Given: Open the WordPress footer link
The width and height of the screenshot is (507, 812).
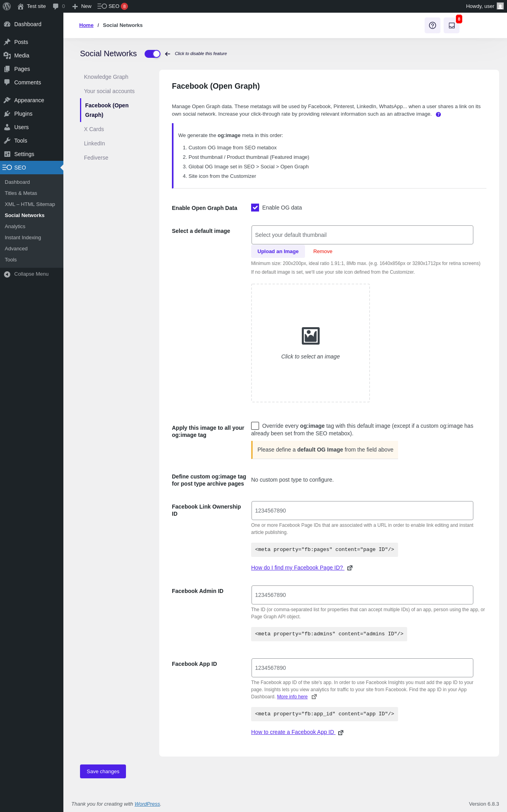Looking at the screenshot, I should pos(147,804).
